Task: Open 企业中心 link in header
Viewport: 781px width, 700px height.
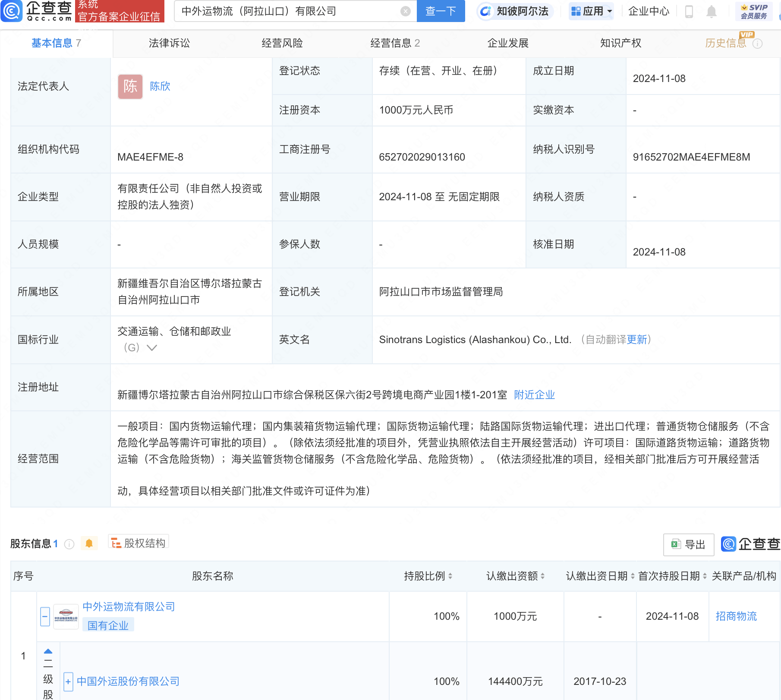Action: coord(649,11)
